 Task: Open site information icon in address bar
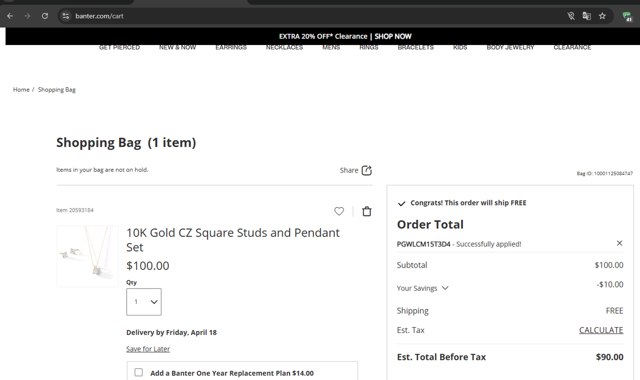click(65, 16)
